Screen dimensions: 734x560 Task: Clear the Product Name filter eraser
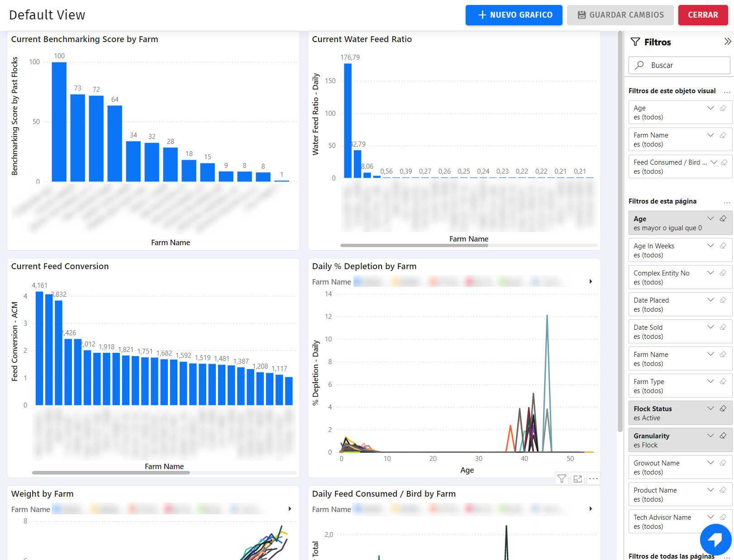pos(723,490)
